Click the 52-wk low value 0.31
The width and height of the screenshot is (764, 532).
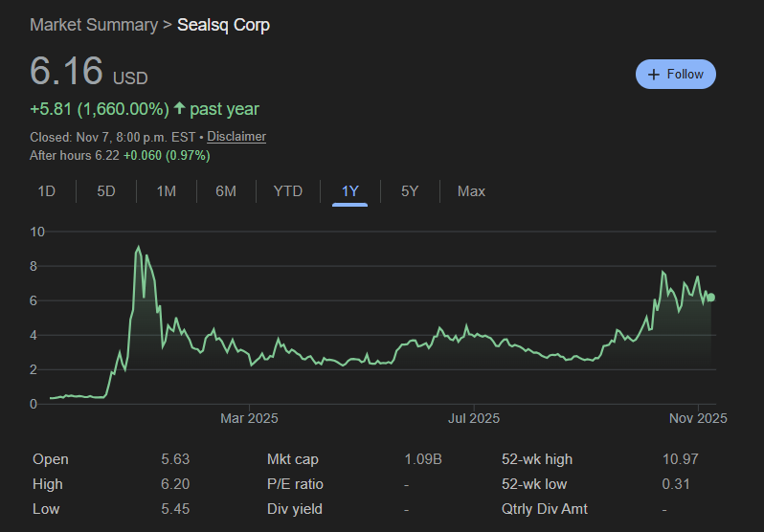(676, 484)
